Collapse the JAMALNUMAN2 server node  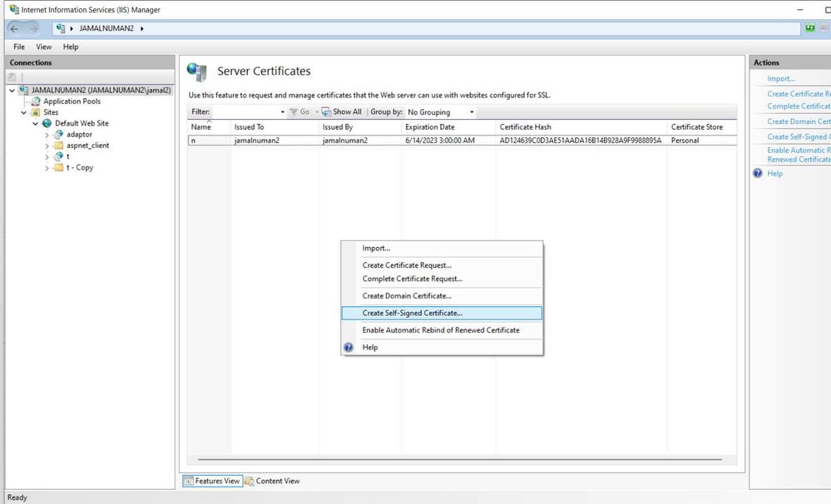(x=12, y=91)
